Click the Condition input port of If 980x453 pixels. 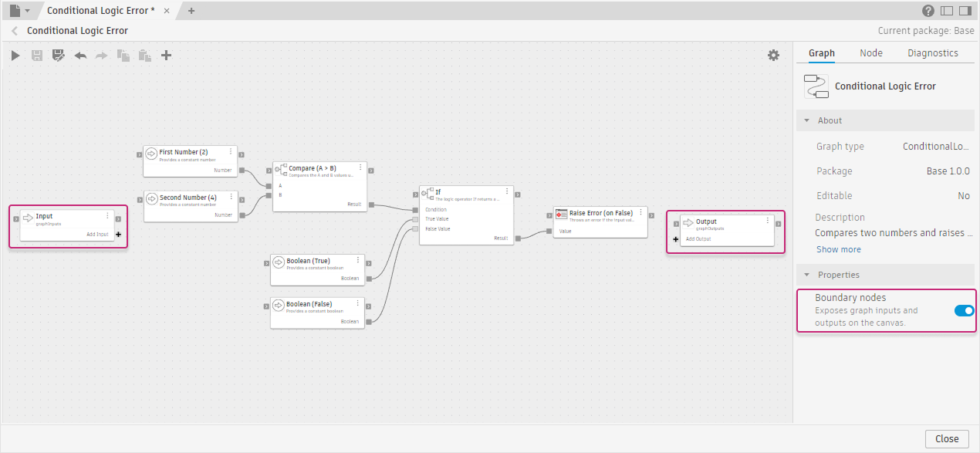coord(415,210)
